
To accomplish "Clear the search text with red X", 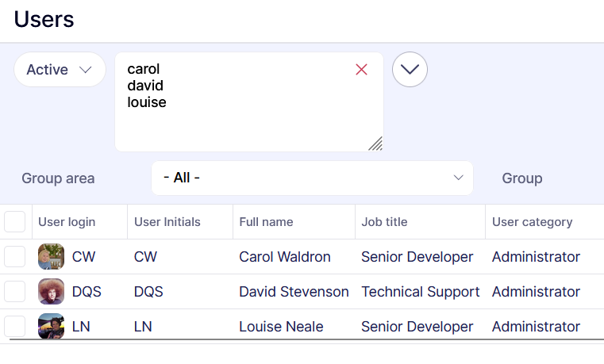I will point(362,70).
